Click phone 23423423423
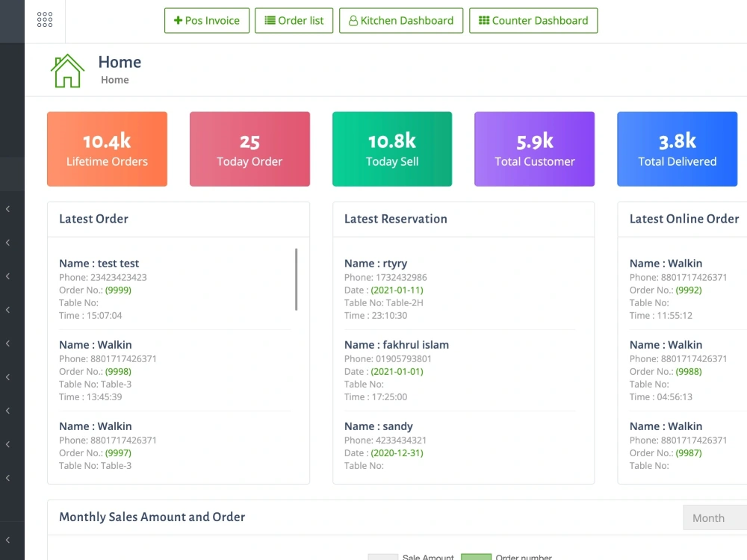Screen dimensions: 747x560 (x=119, y=277)
